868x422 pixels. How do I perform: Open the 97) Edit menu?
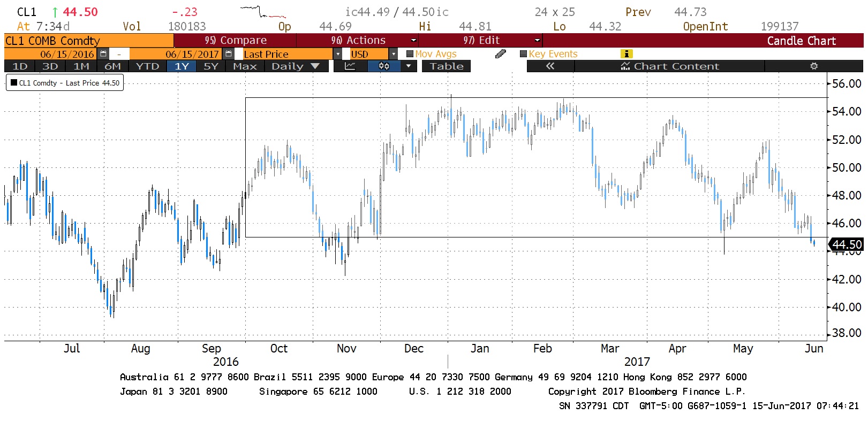pos(481,40)
